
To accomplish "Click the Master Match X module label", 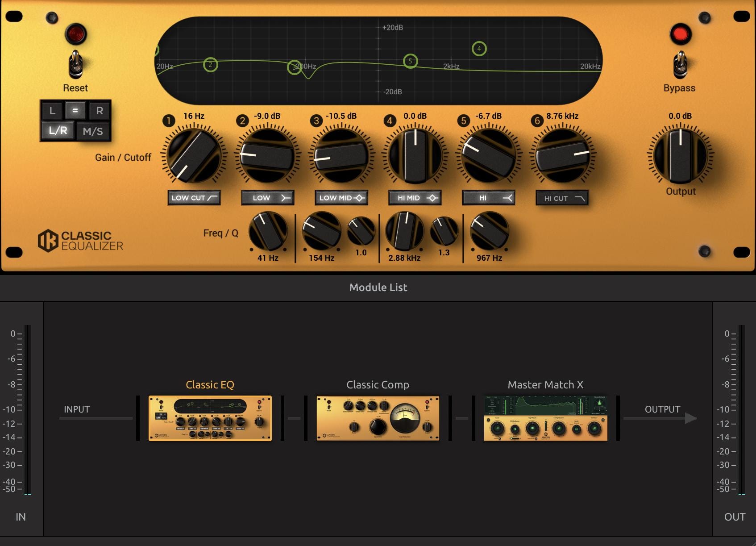I will click(545, 385).
